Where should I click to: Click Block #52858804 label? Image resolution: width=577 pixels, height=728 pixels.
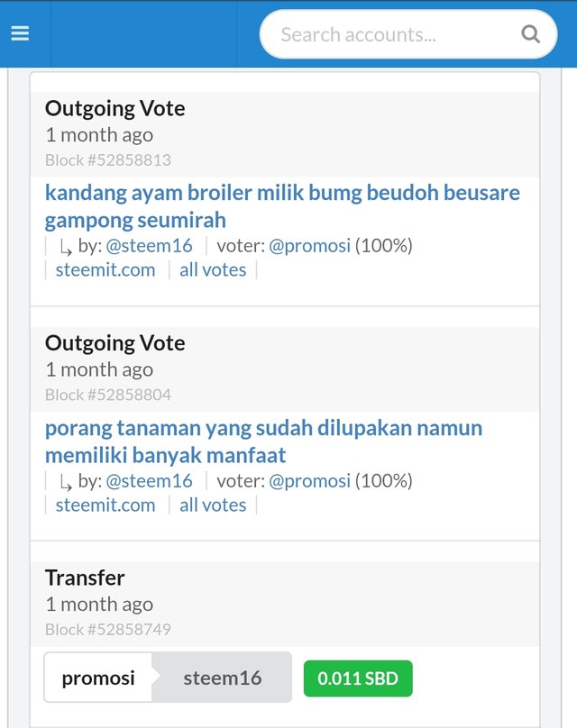click(108, 395)
